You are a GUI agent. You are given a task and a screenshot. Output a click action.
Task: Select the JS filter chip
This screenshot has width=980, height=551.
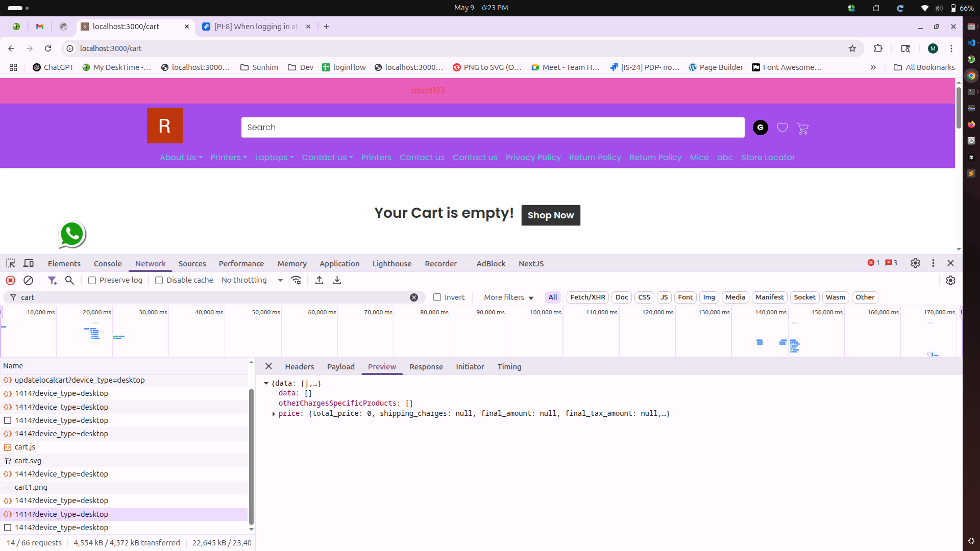point(664,297)
